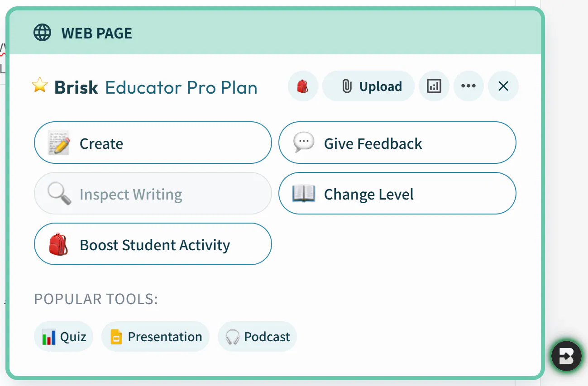Viewport: 588px width, 386px height.
Task: Choose Change Level
Action: click(x=397, y=193)
